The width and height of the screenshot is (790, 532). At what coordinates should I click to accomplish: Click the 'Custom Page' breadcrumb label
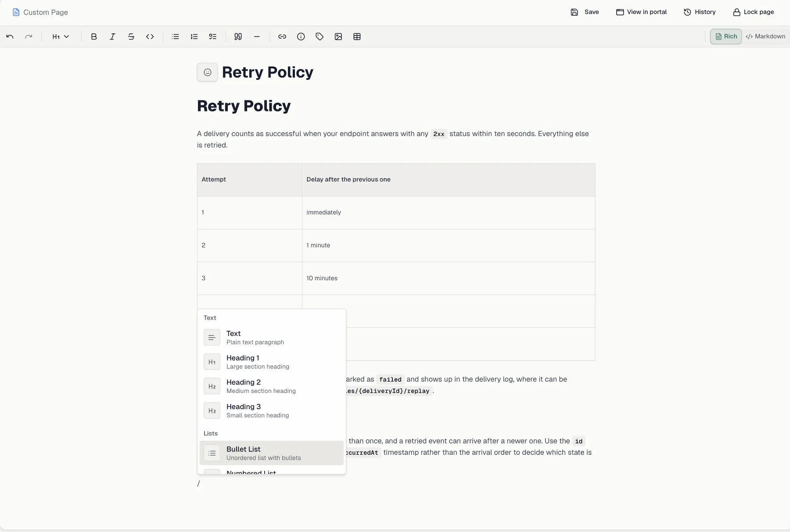click(46, 12)
